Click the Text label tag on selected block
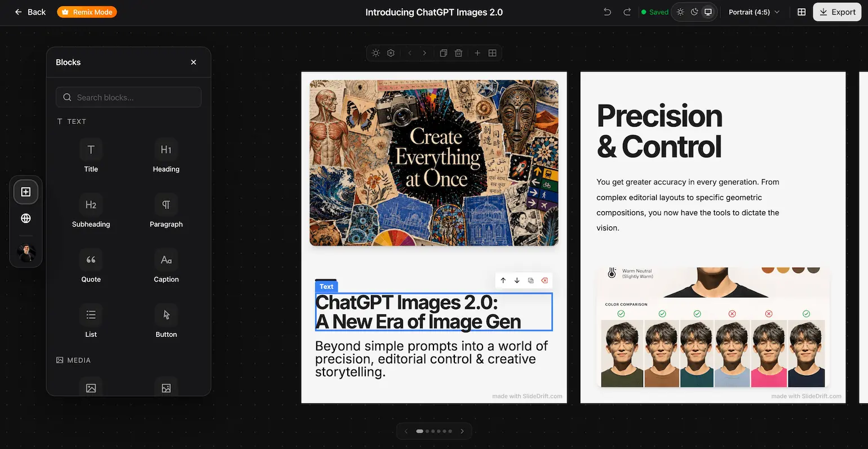Screen dimensions: 868x449 (x=326, y=286)
